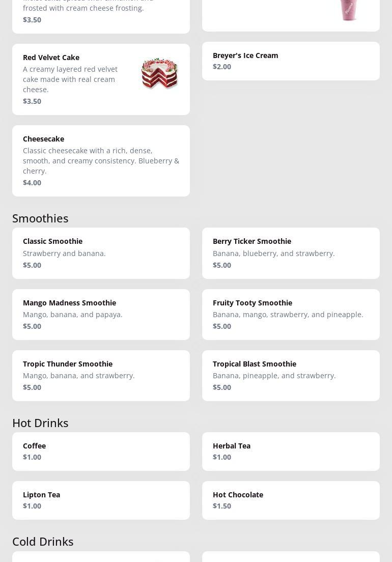Click the Smoothies section heading
This screenshot has height=562, width=392.
[x=40, y=218]
